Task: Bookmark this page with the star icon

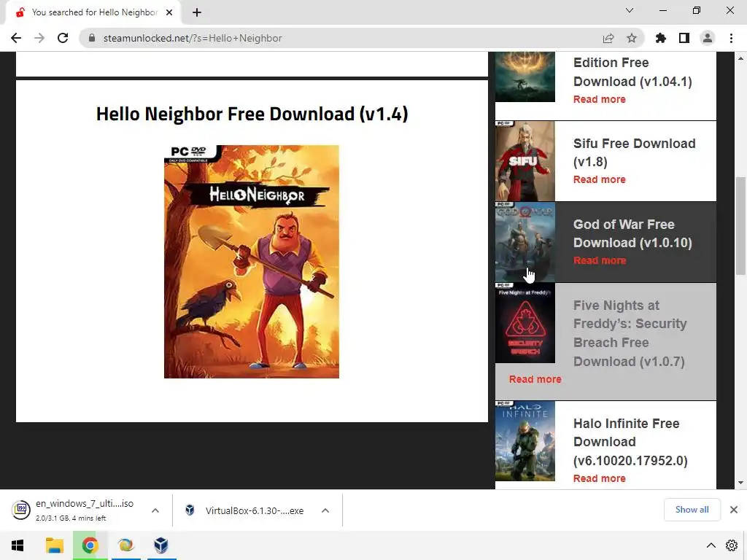Action: point(631,38)
